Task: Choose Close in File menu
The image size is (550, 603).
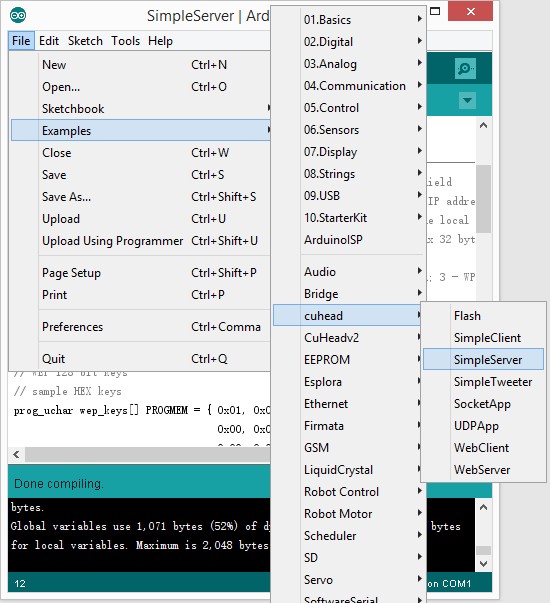Action: tap(140, 153)
